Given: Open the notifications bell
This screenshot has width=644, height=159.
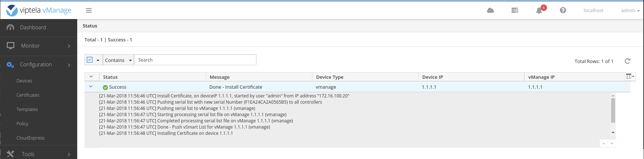Looking at the screenshot, I should tap(539, 11).
